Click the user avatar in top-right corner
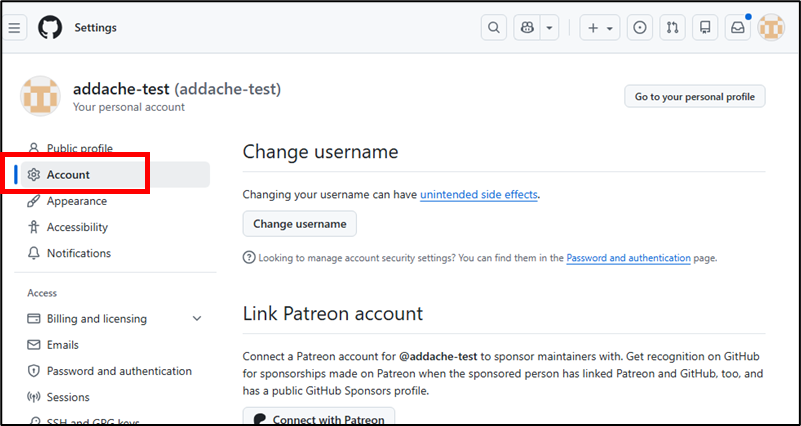The image size is (801, 426). pos(771,28)
